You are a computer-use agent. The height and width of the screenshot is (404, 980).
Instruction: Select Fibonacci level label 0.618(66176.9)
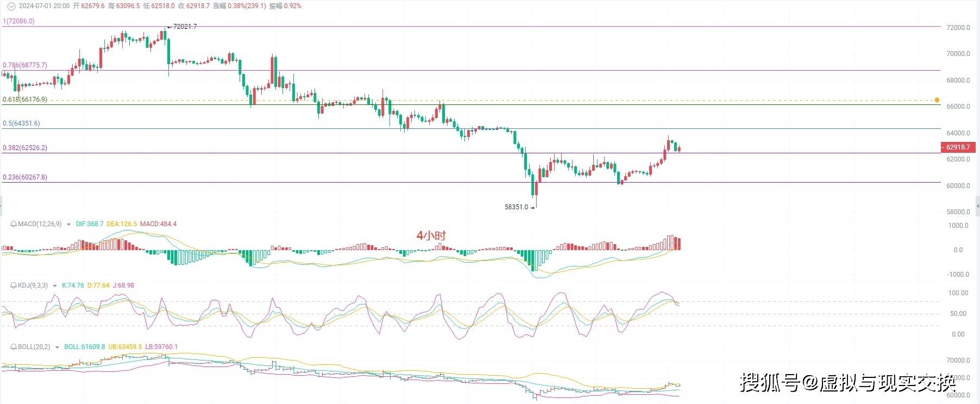coord(25,100)
